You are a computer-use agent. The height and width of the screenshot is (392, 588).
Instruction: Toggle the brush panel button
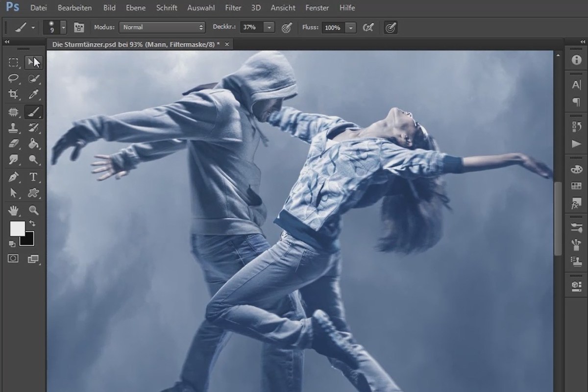pos(79,27)
